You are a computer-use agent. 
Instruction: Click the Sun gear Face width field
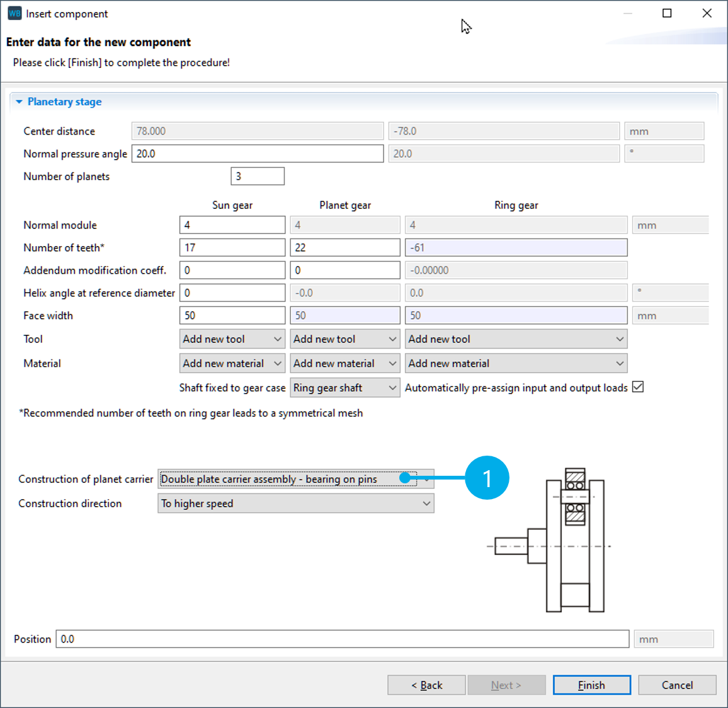coord(232,315)
